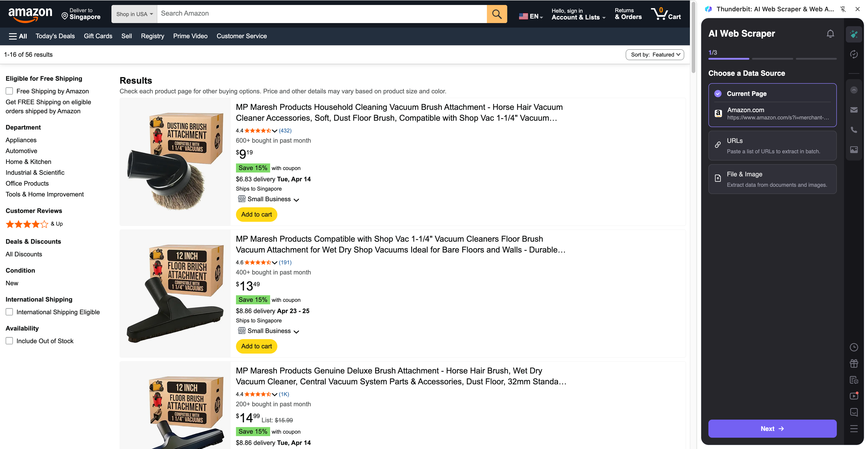Screen dimensions: 868x449
Task: Enable Free Shipping by Amazon checkbox
Action: point(9,91)
